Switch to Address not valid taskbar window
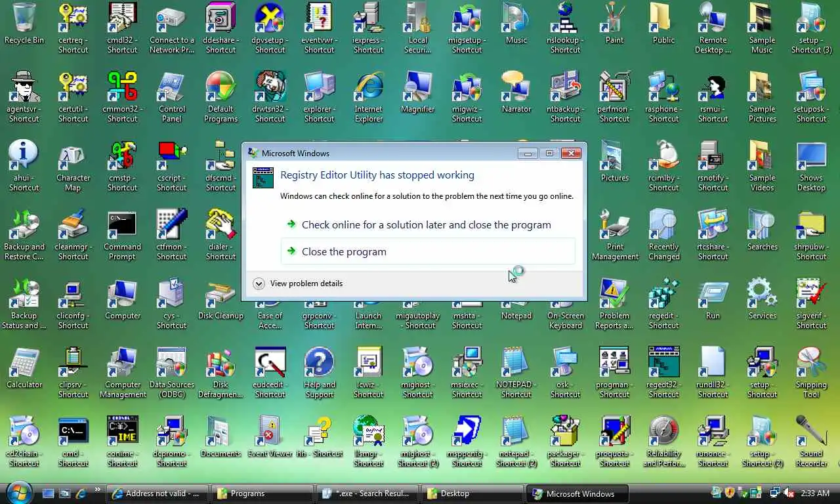Viewport: 840px width, 504px height. pyautogui.click(x=157, y=493)
